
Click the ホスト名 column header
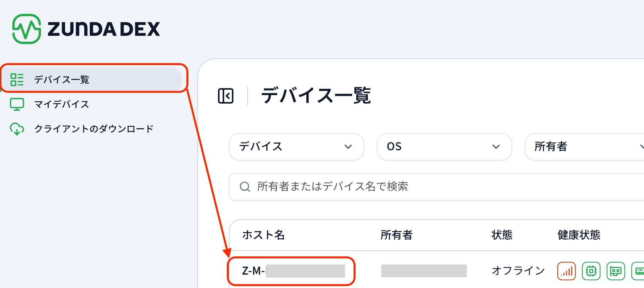point(263,235)
